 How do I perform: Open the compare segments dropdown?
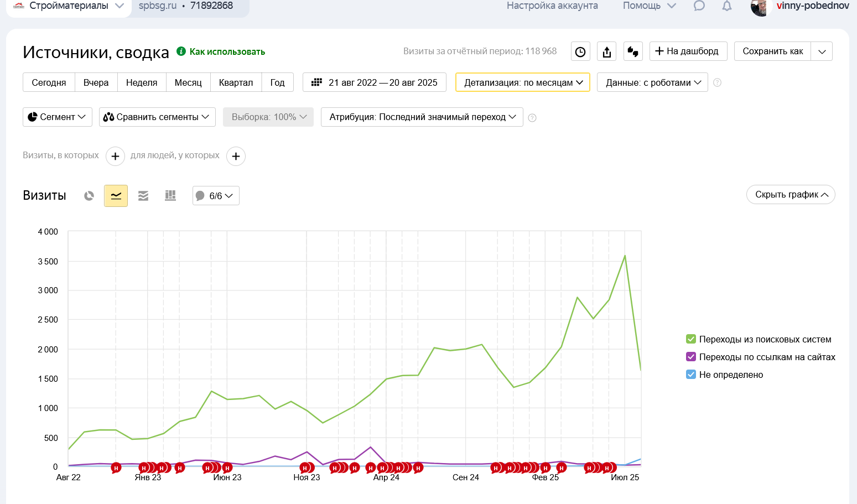157,117
